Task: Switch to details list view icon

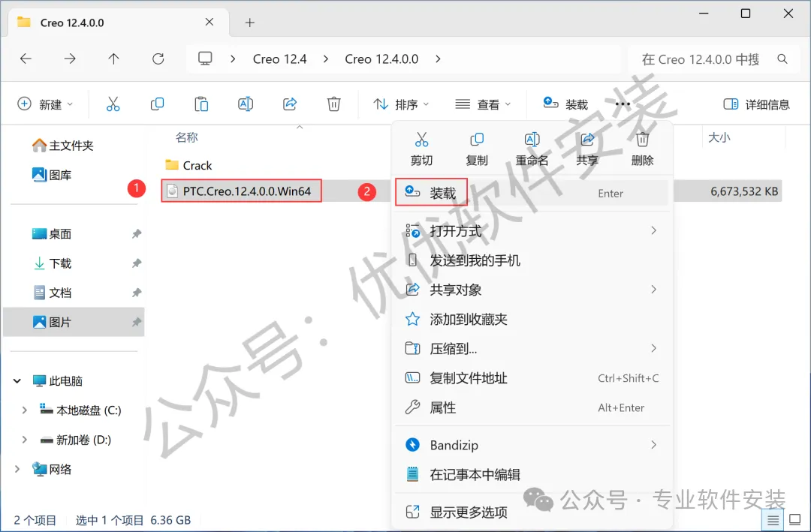Action: pyautogui.click(x=773, y=519)
